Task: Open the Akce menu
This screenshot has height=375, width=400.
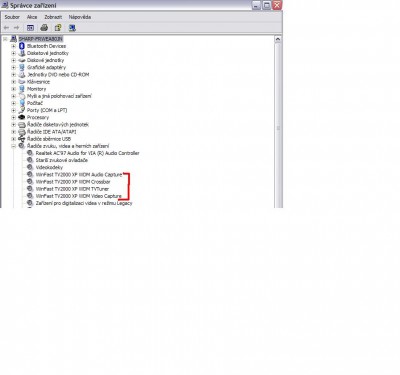Action: pyautogui.click(x=32, y=17)
